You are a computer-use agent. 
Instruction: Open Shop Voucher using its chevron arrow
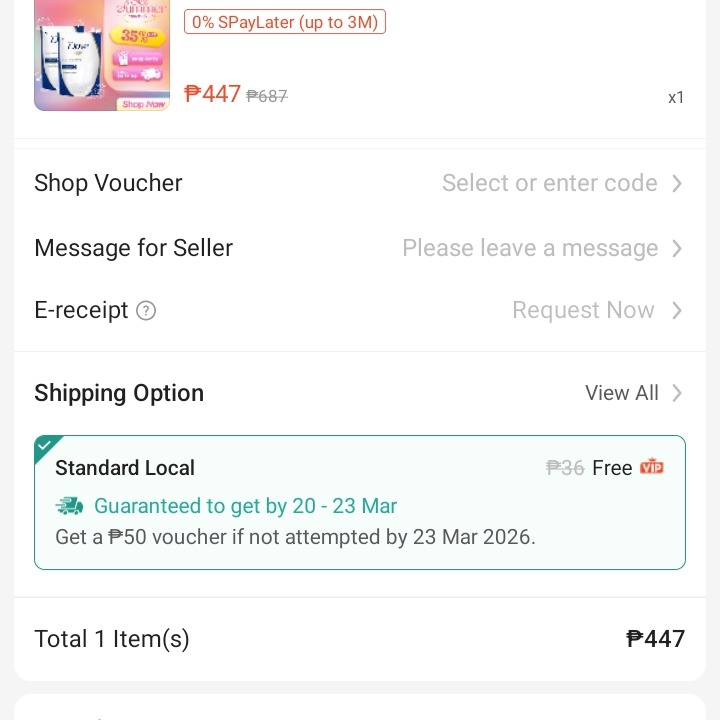tap(677, 183)
